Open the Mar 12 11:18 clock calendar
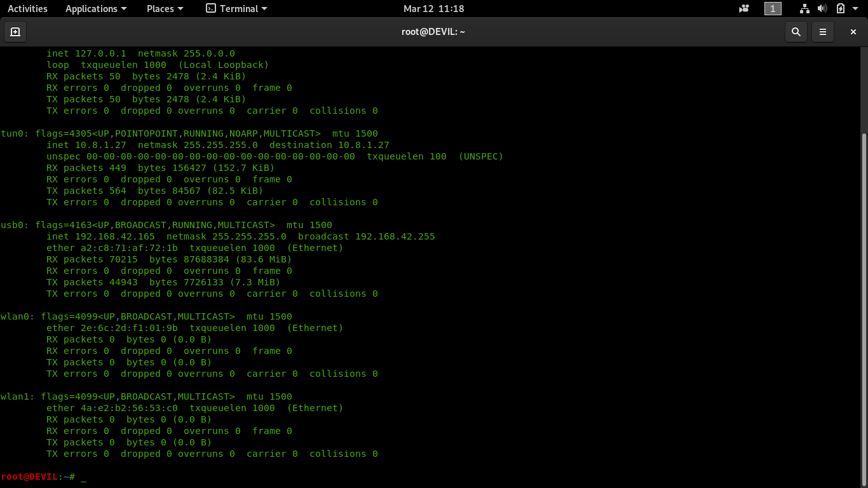868x488 pixels. [x=433, y=9]
